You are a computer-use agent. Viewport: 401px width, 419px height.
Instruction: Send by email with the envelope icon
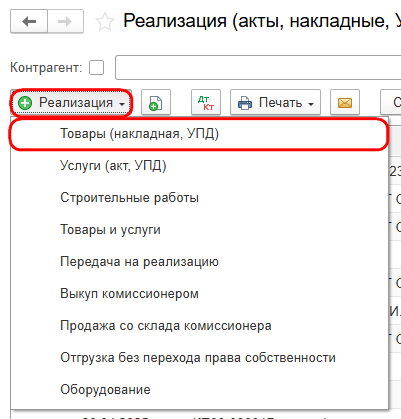(x=345, y=102)
